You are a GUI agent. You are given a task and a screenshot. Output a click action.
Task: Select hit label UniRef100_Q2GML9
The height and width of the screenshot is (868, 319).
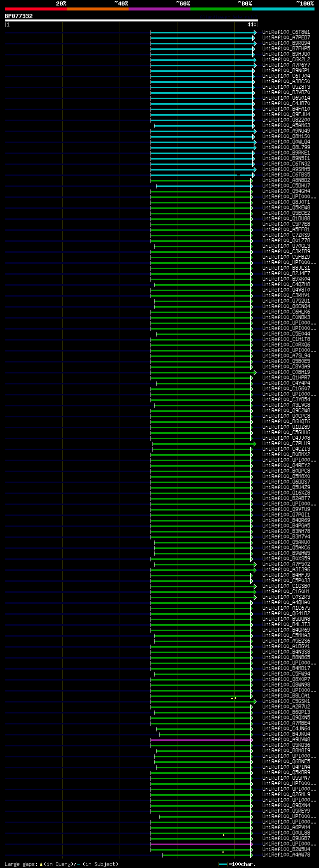(286, 795)
